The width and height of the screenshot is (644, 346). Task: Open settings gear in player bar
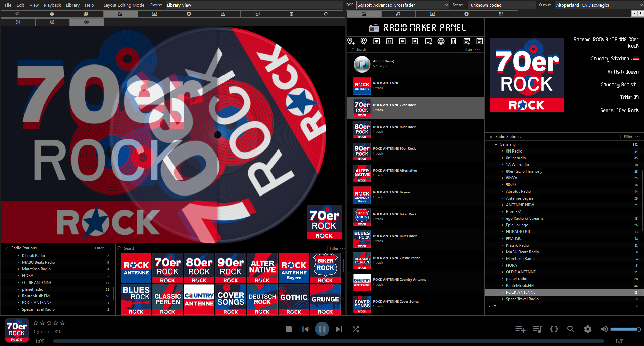coord(588,329)
